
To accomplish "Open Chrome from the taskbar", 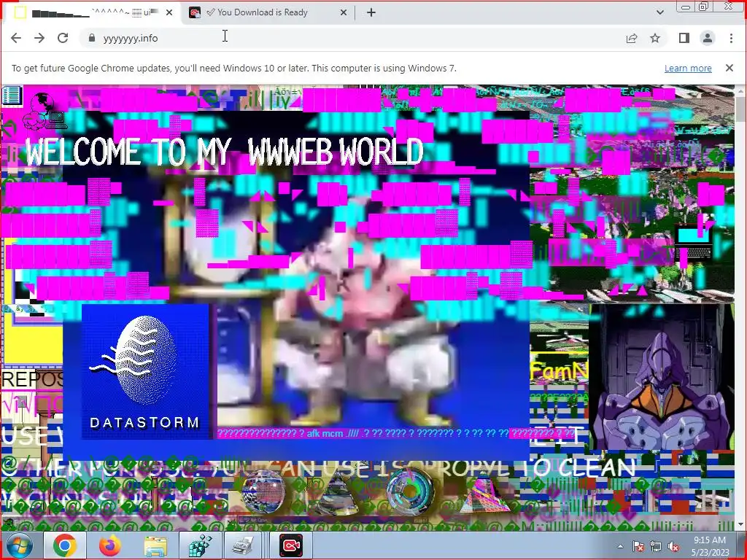I will tap(65, 545).
